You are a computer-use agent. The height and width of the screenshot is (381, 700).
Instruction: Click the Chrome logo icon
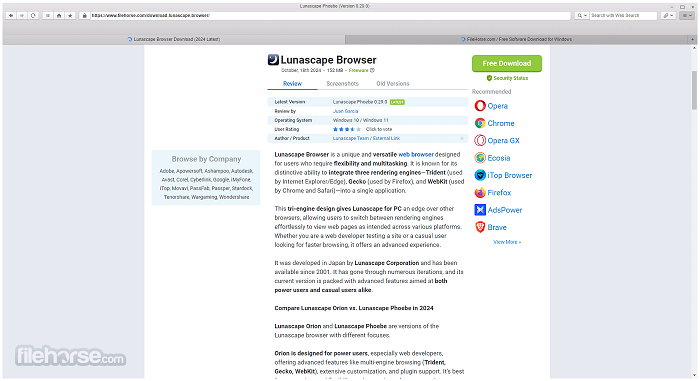click(480, 123)
